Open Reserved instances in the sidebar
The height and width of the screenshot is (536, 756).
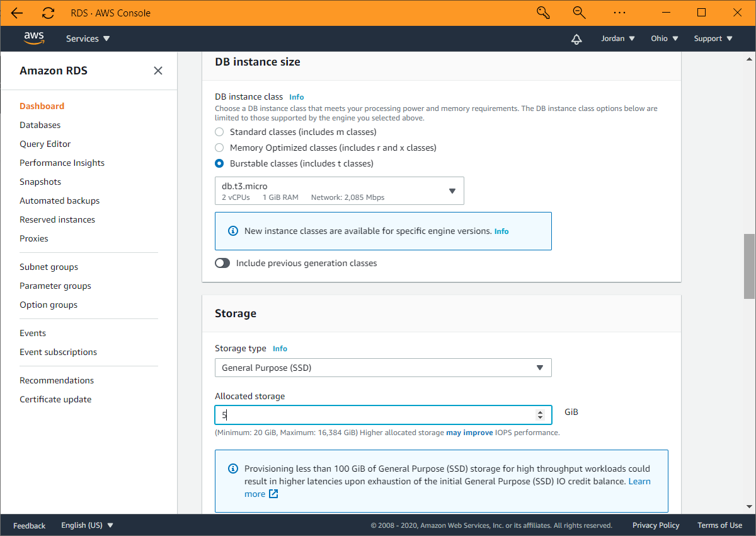[x=57, y=219]
